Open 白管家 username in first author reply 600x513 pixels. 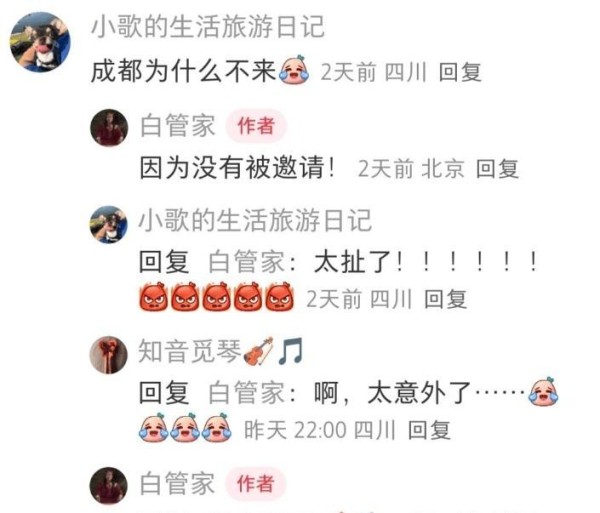[178, 126]
